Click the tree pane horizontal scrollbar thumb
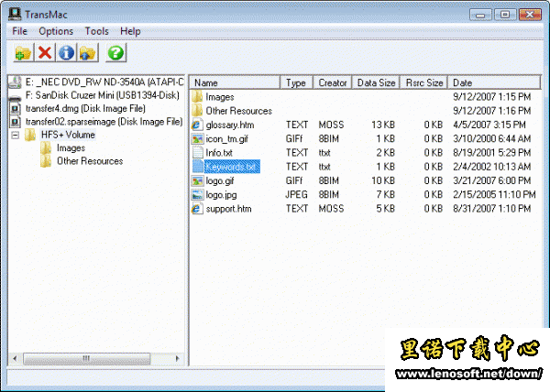550x392 pixels. (87, 358)
